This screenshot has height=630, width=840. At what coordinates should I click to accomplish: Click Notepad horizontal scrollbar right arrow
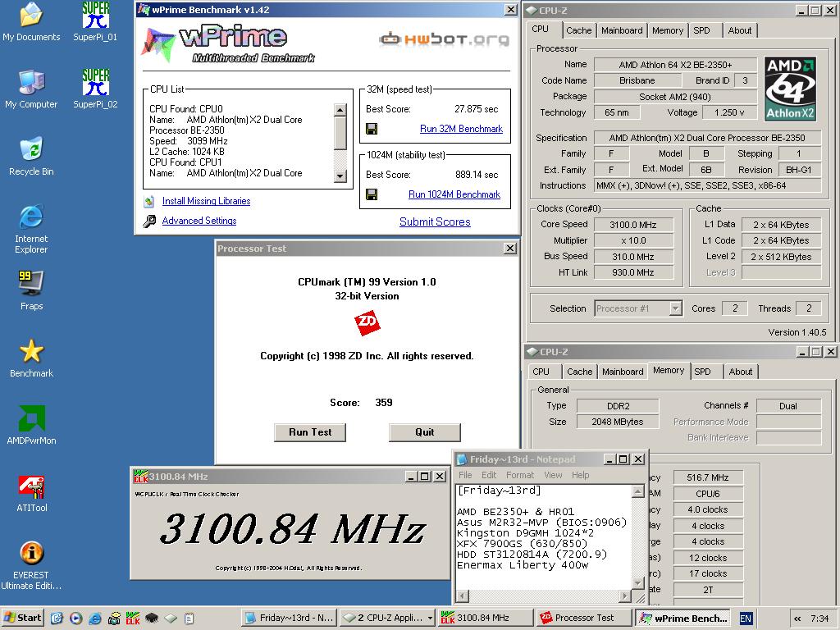pyautogui.click(x=624, y=596)
